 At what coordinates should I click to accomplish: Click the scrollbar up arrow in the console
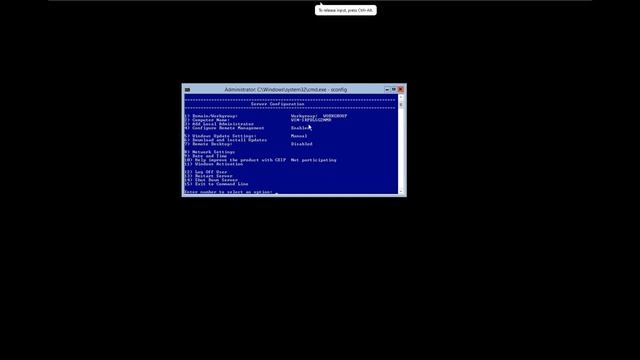point(401,97)
